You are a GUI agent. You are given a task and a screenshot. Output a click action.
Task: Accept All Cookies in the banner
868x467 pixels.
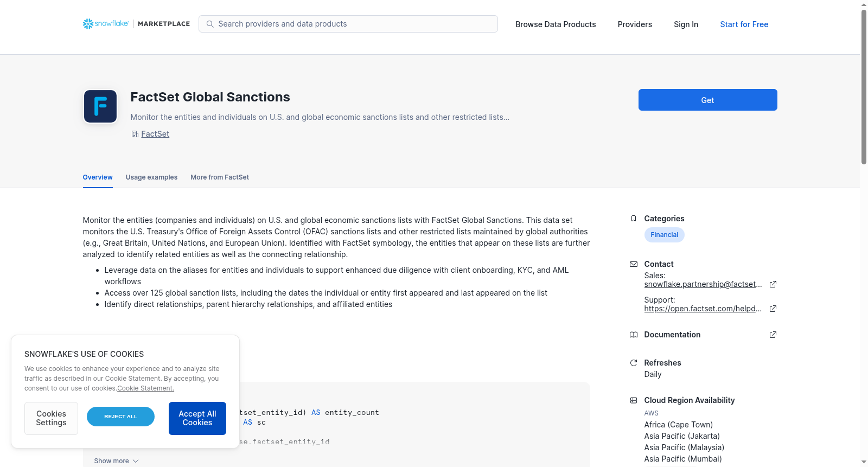(x=197, y=418)
